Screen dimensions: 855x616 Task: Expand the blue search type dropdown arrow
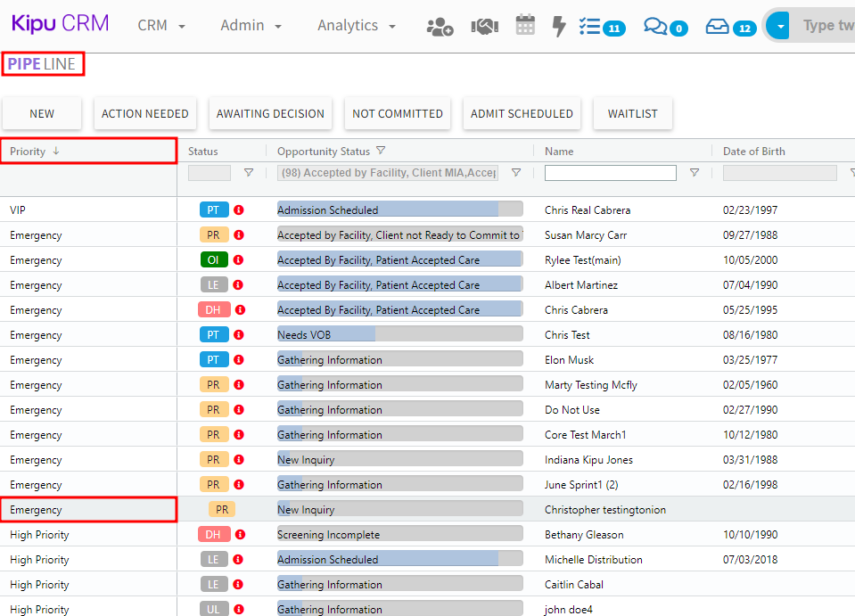pyautogui.click(x=781, y=26)
